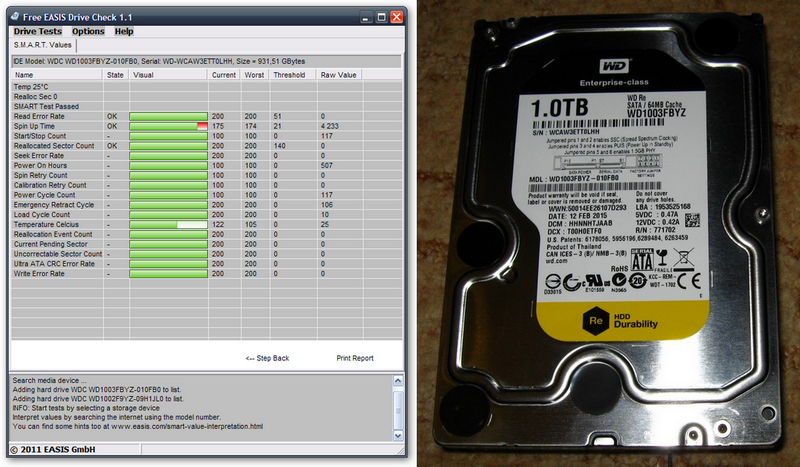Click the Raw Value column header
The width and height of the screenshot is (800, 467).
click(339, 75)
